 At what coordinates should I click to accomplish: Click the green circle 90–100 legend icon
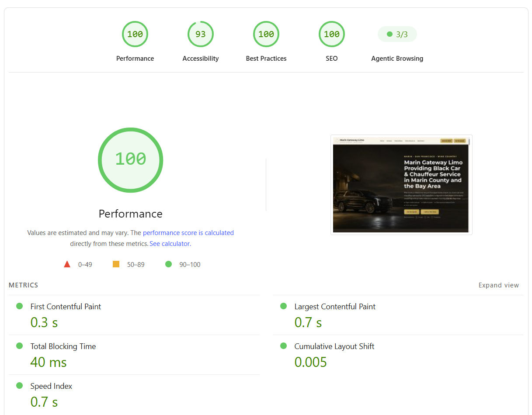[168, 264]
